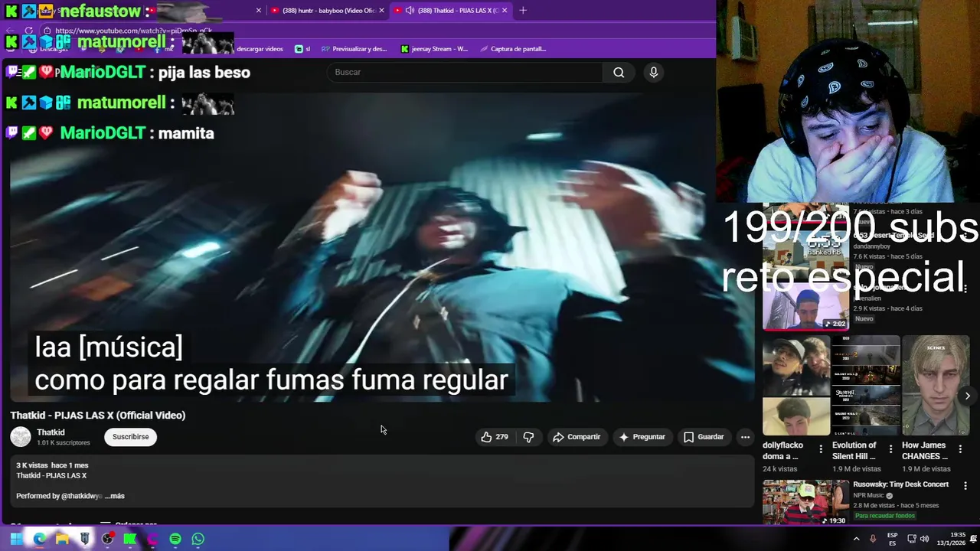Click the Para recaudar fondos badge

(x=885, y=516)
